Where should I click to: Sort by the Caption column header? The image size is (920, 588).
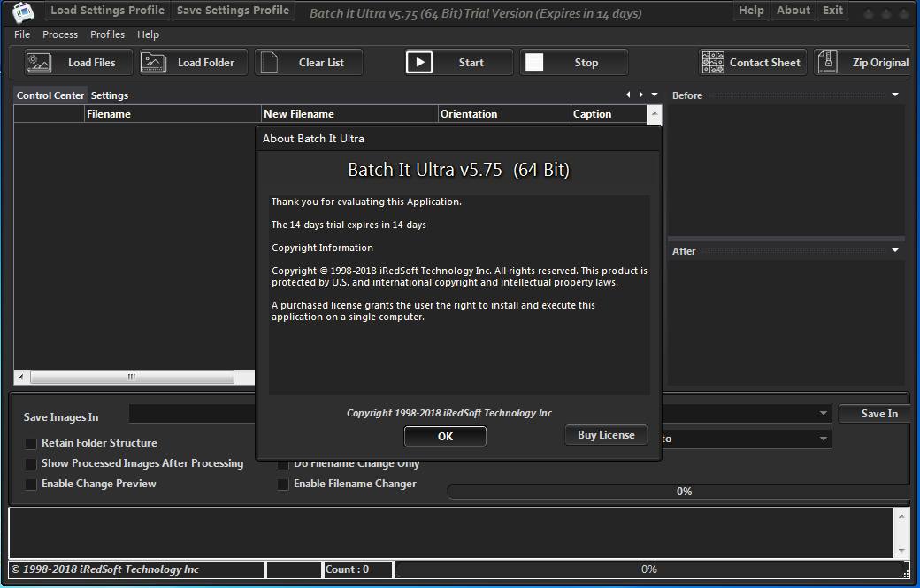609,114
